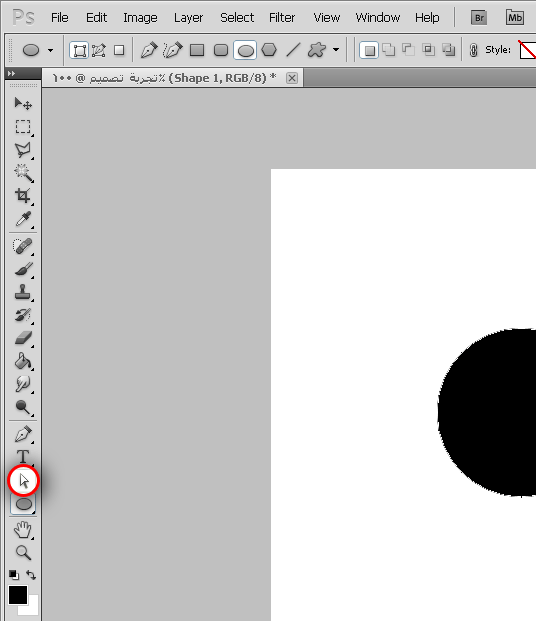Open the Filter menu
536x621 pixels.
282,18
